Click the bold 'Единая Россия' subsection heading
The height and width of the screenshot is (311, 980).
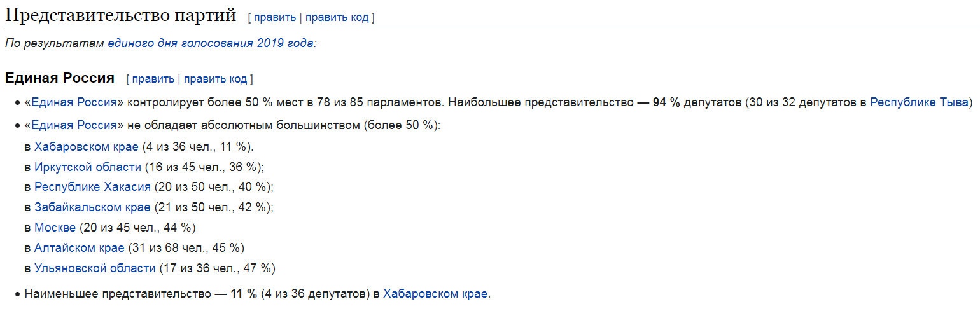(60, 78)
